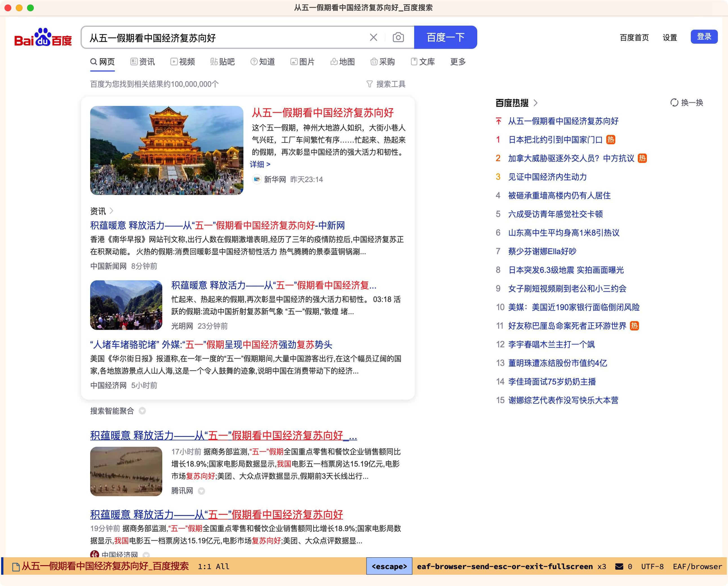
Task: Open the 更多 search categories menu
Action: pos(458,61)
